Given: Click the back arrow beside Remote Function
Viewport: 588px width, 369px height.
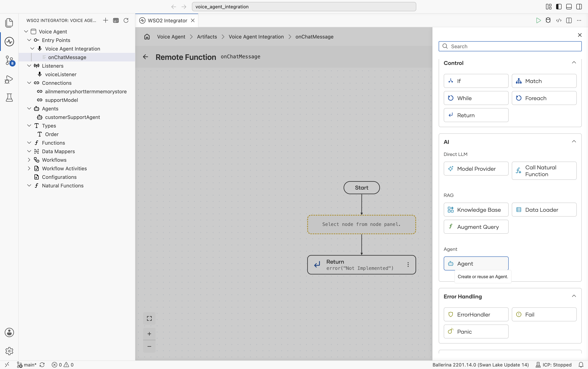Looking at the screenshot, I should click(x=145, y=57).
